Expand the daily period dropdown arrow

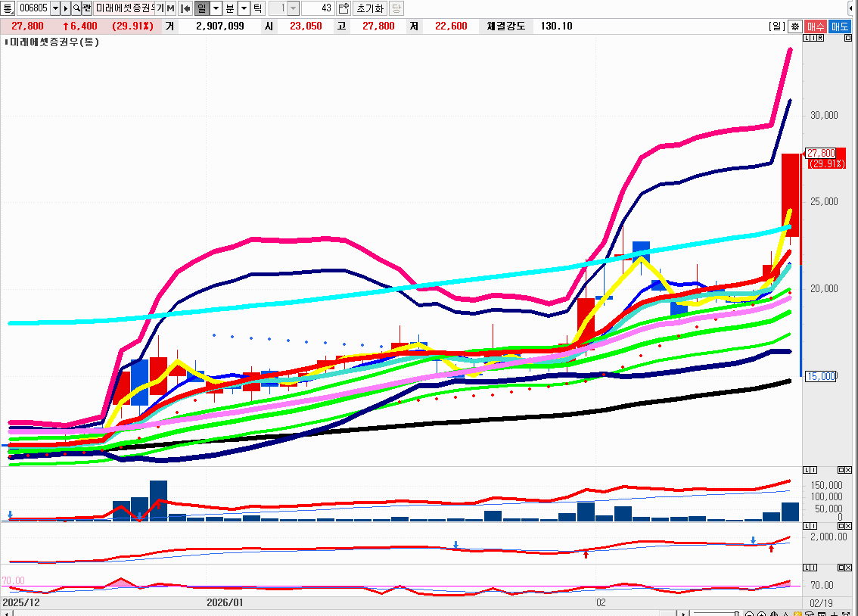(x=216, y=8)
